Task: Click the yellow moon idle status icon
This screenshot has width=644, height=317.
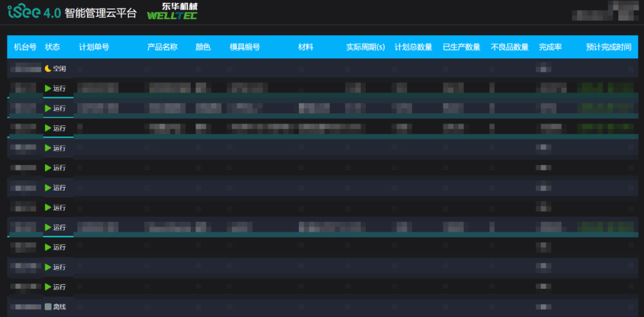Action: point(48,69)
